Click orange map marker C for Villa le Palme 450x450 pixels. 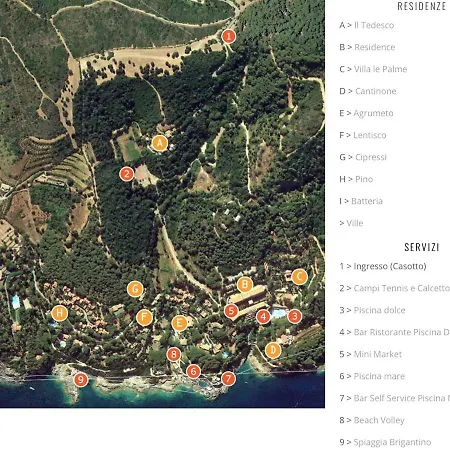[x=299, y=277]
